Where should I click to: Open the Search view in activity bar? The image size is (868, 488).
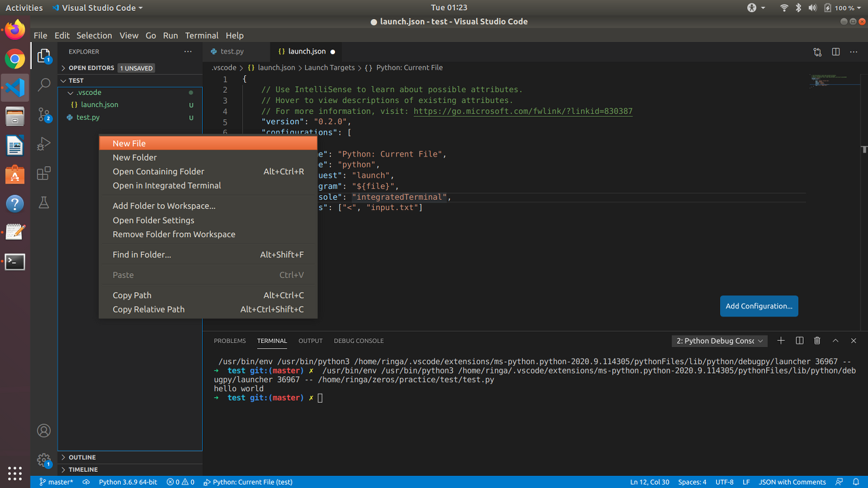tap(44, 85)
